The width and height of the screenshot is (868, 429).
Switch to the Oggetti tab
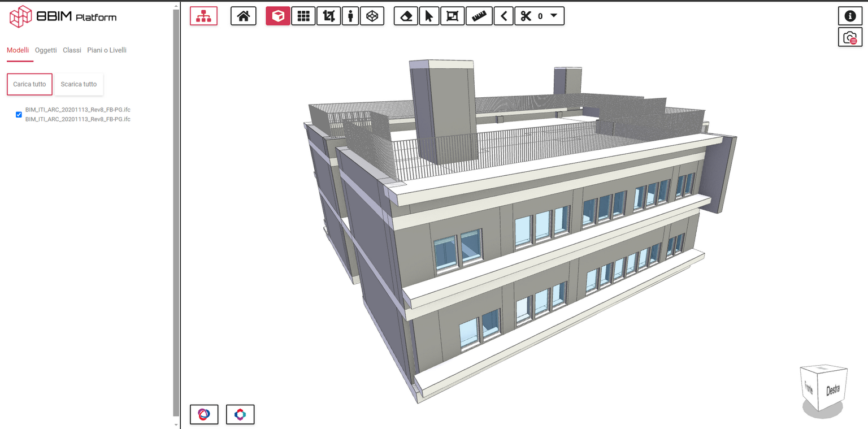pyautogui.click(x=46, y=50)
